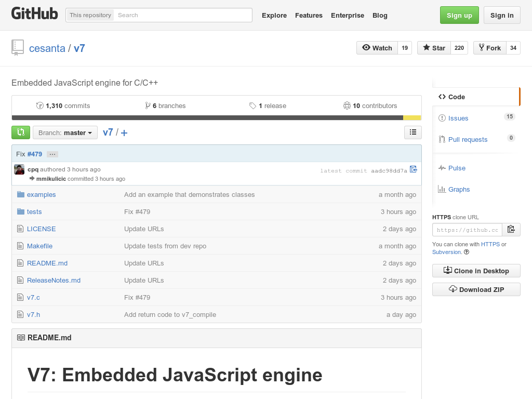Click the contributors people icon

click(x=347, y=106)
